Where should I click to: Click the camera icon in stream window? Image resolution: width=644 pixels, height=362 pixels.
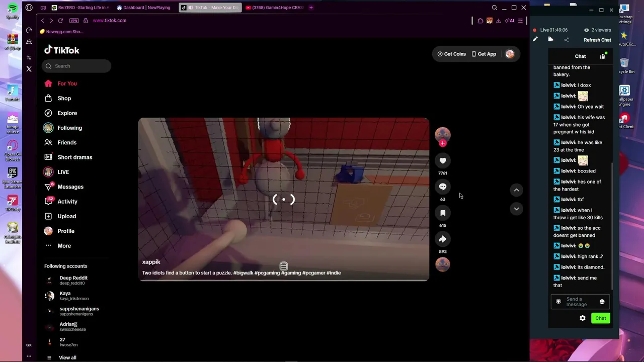click(x=550, y=40)
